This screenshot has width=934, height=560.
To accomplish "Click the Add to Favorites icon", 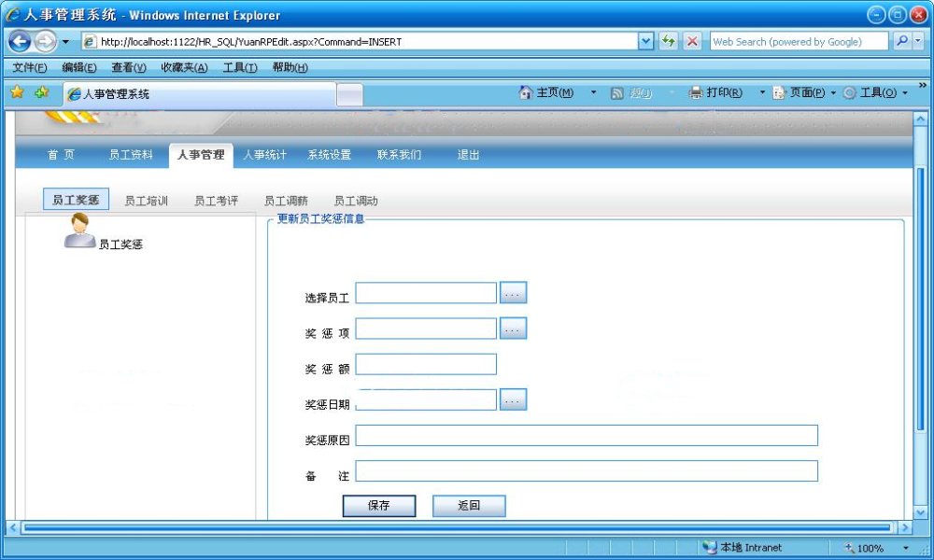I will coord(41,92).
